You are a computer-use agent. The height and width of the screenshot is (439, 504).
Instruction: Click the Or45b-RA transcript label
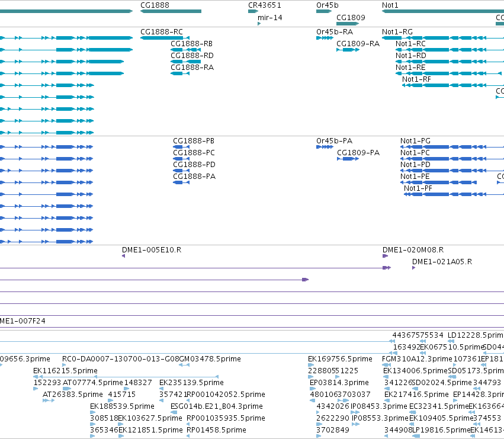334,32
